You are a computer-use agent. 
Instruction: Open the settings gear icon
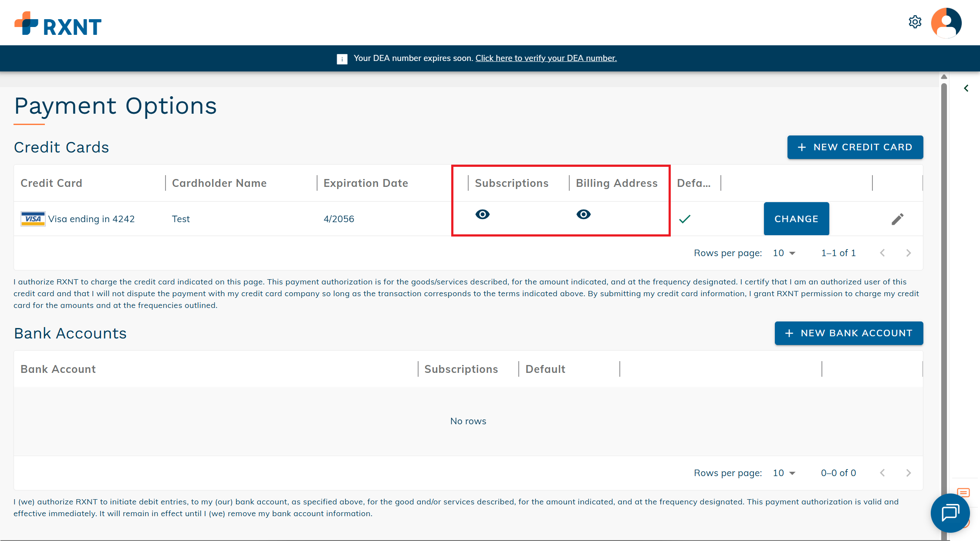click(915, 22)
